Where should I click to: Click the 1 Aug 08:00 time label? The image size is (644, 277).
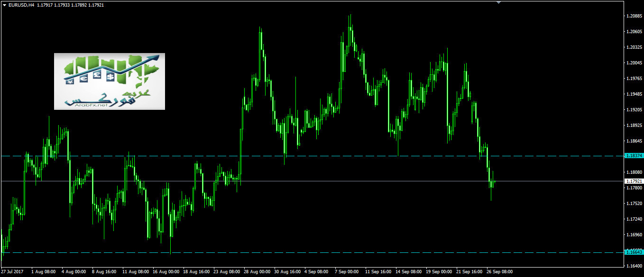tap(44, 272)
